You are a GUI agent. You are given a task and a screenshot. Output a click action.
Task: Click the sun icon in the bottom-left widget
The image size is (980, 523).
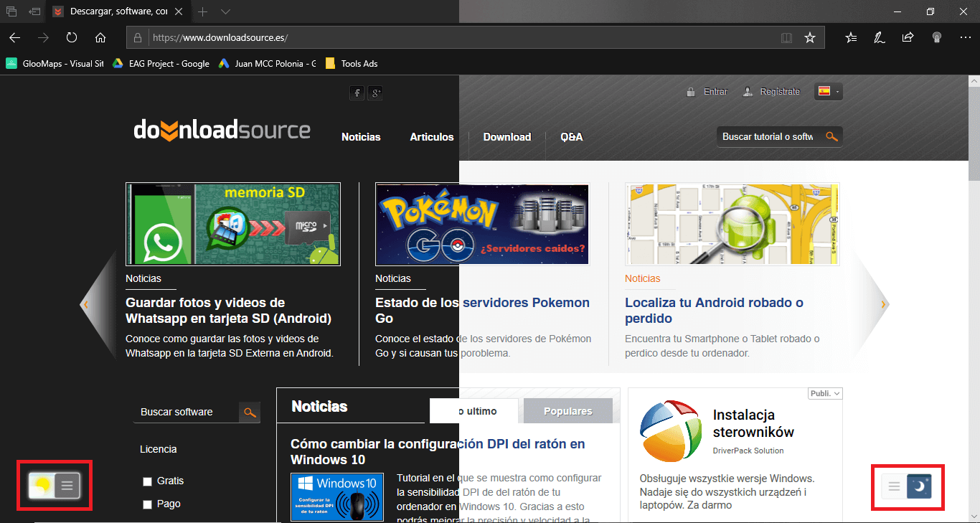tap(42, 486)
